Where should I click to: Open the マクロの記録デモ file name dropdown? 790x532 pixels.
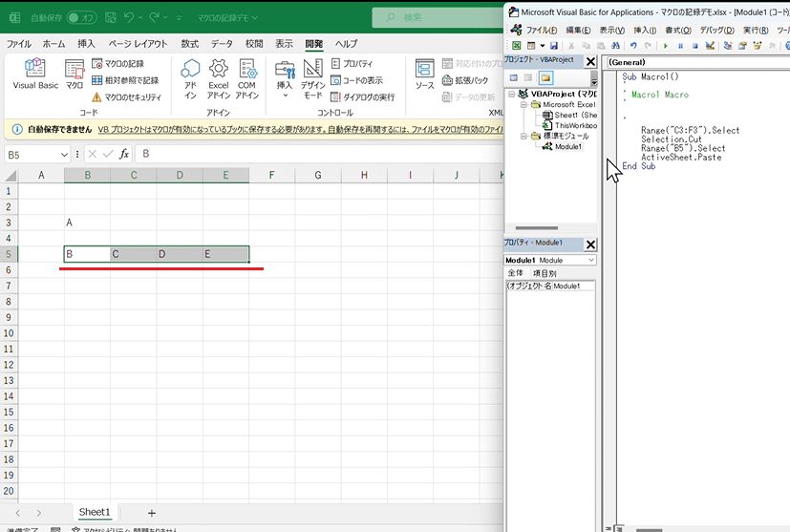[x=227, y=17]
